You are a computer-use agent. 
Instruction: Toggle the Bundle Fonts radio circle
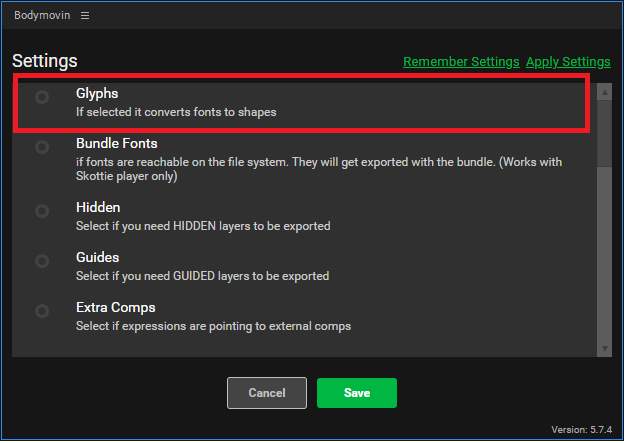click(42, 147)
